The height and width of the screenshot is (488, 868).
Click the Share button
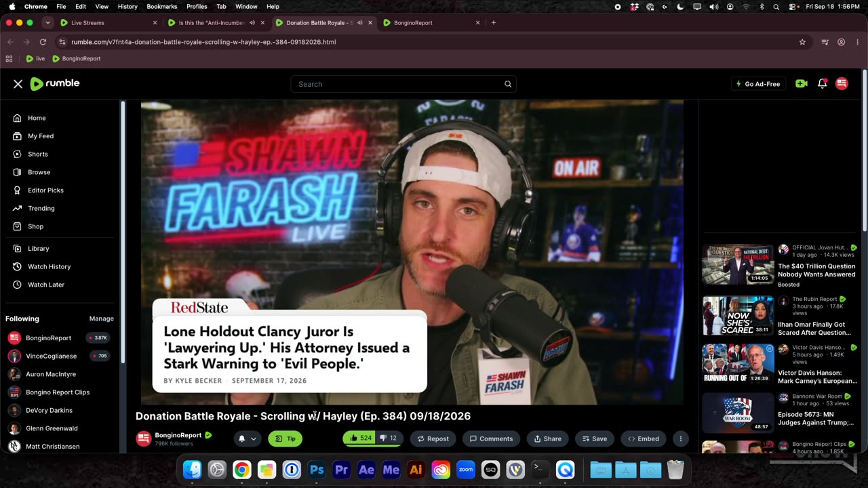pyautogui.click(x=547, y=439)
